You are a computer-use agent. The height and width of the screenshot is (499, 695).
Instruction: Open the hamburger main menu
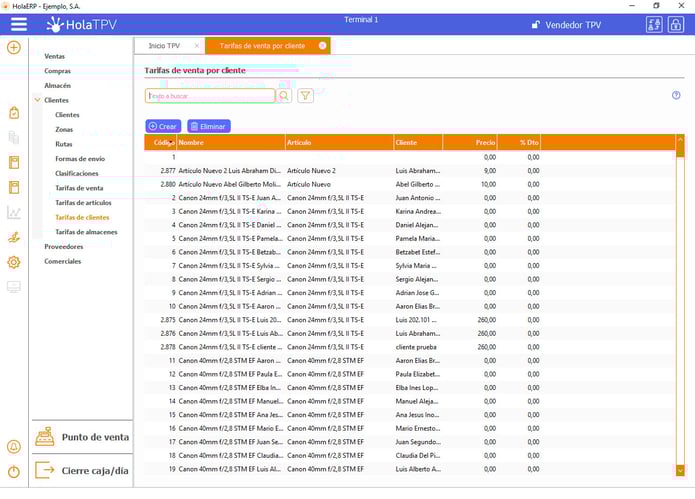(x=19, y=24)
